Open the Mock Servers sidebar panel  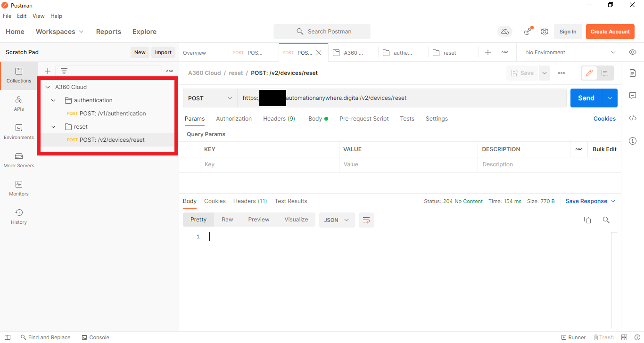tap(19, 160)
